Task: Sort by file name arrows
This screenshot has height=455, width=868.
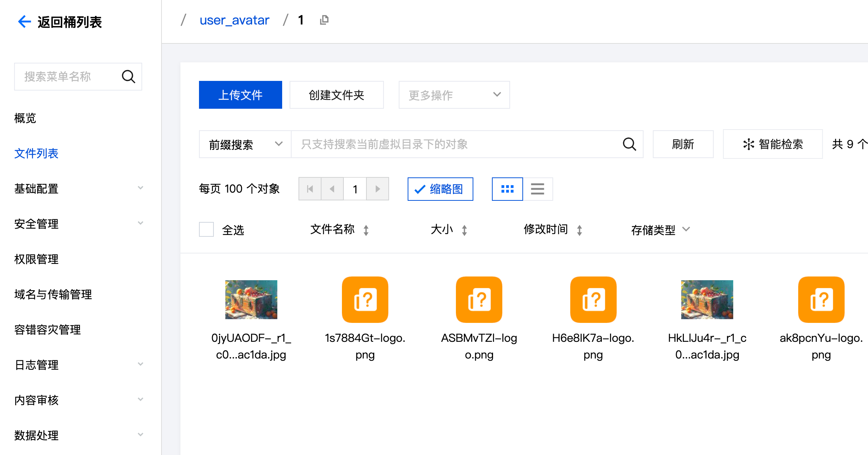Action: pyautogui.click(x=366, y=230)
